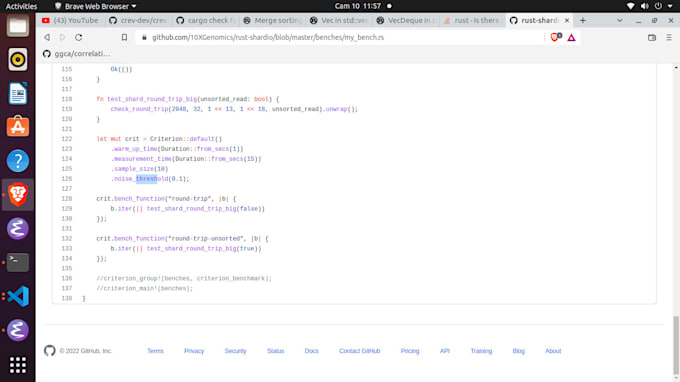
Task: Select line number 128
Action: click(x=67, y=199)
